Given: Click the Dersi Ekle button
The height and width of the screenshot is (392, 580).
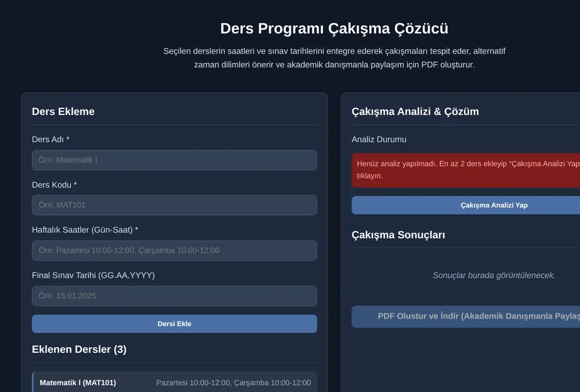Looking at the screenshot, I should tap(174, 324).
